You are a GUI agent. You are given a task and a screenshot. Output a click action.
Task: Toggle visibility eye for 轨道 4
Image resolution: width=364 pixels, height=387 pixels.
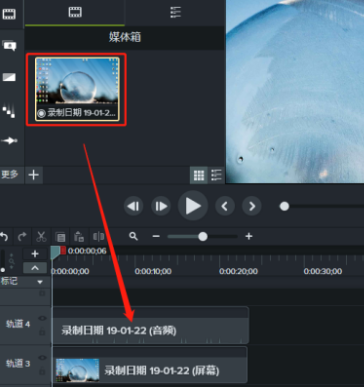tap(42, 318)
